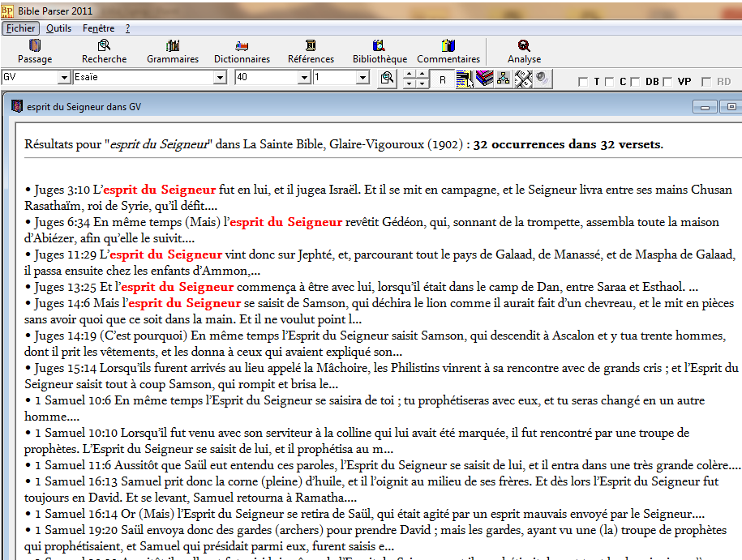Open the Fichier menu
This screenshot has height=560, width=742.
[x=20, y=28]
